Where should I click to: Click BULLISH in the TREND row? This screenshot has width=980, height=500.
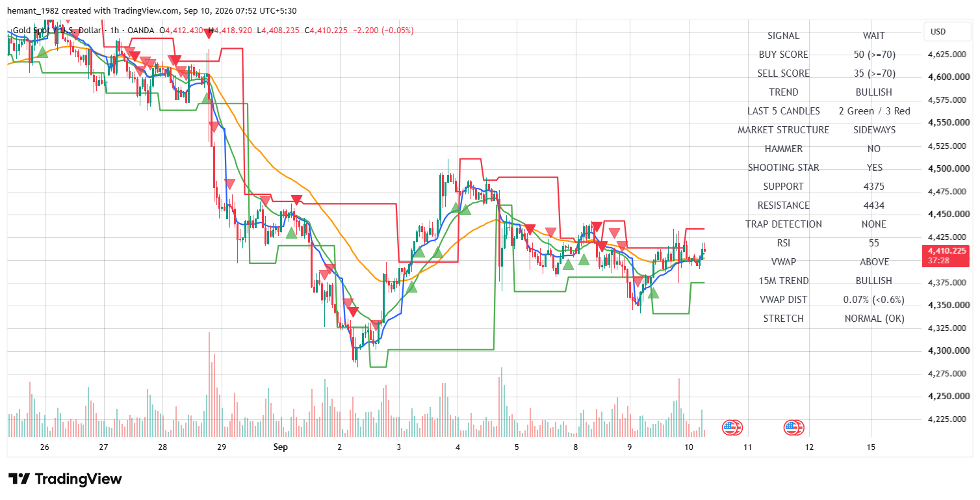(x=874, y=92)
